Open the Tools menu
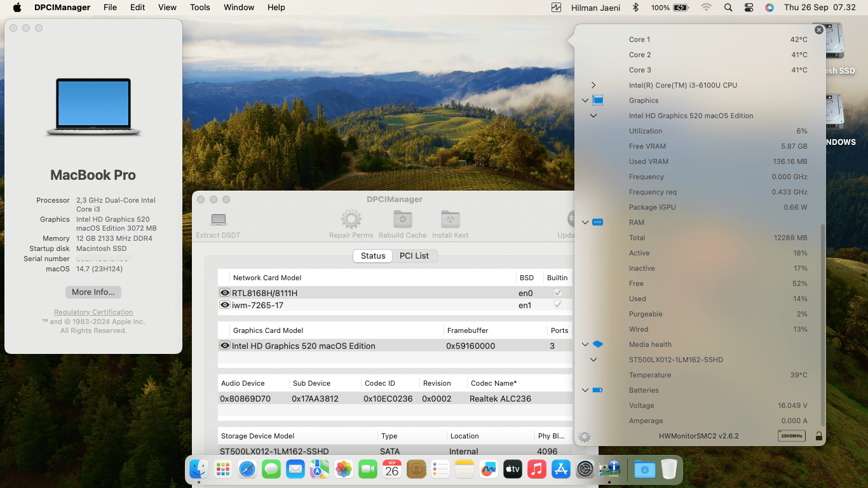868x488 pixels. tap(200, 8)
